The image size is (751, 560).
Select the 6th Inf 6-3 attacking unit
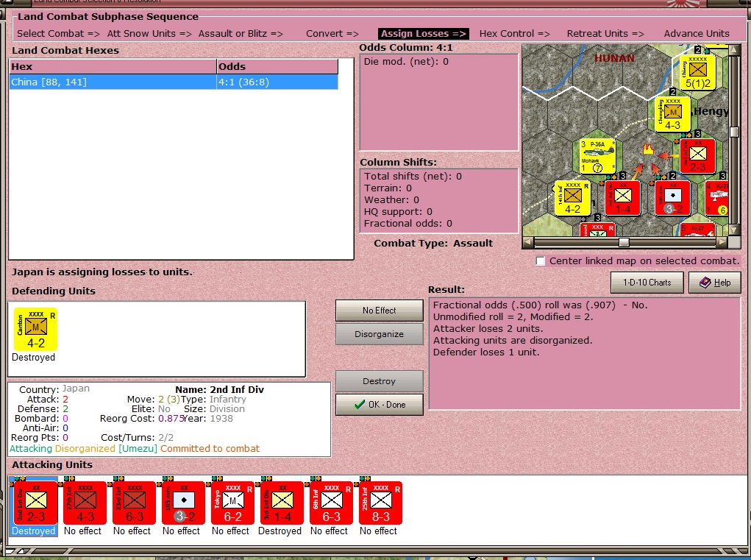(x=332, y=503)
